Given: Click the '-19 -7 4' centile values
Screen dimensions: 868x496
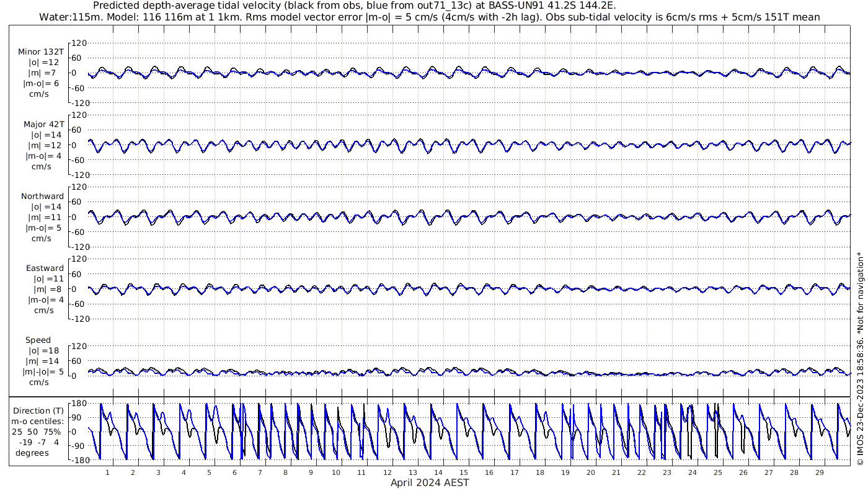Looking at the screenshot, I should click(38, 442).
